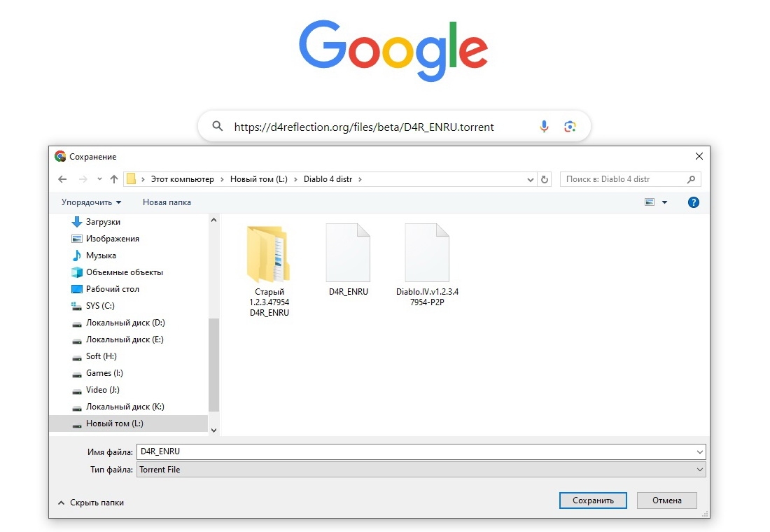Click the search magnifier in folder search box

click(x=691, y=179)
